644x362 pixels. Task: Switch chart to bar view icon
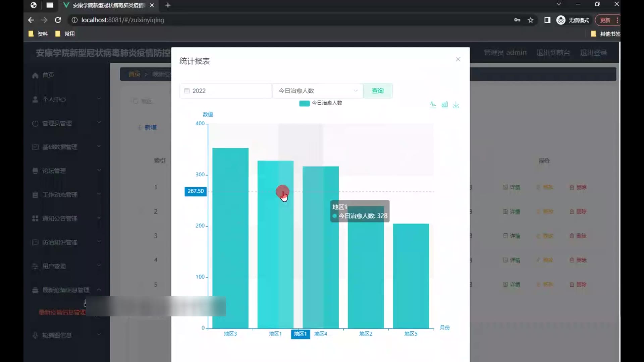pyautogui.click(x=444, y=105)
